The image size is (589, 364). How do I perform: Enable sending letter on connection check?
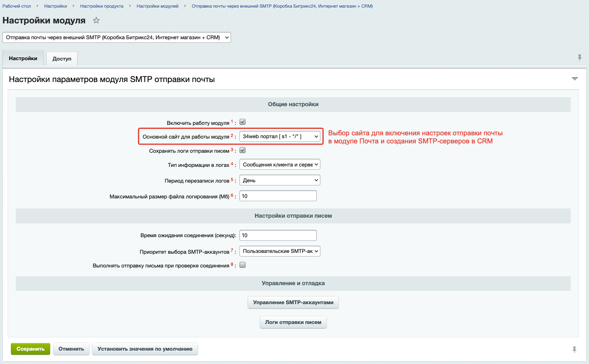tap(243, 265)
